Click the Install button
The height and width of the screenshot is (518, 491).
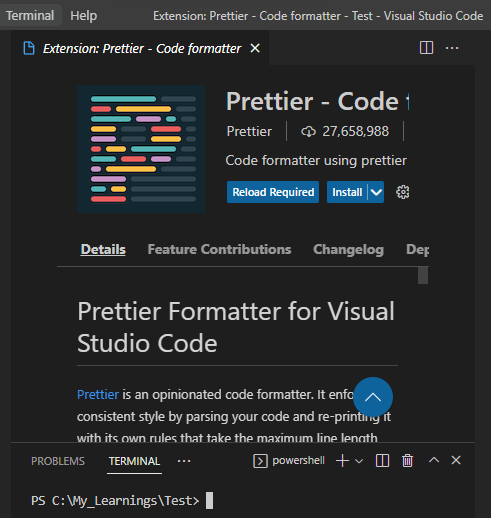click(x=347, y=192)
